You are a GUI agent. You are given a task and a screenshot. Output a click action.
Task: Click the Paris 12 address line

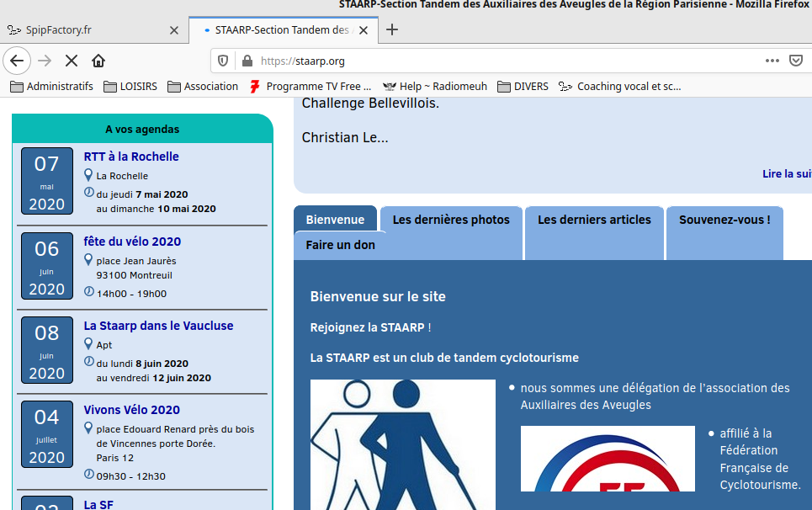click(115, 458)
